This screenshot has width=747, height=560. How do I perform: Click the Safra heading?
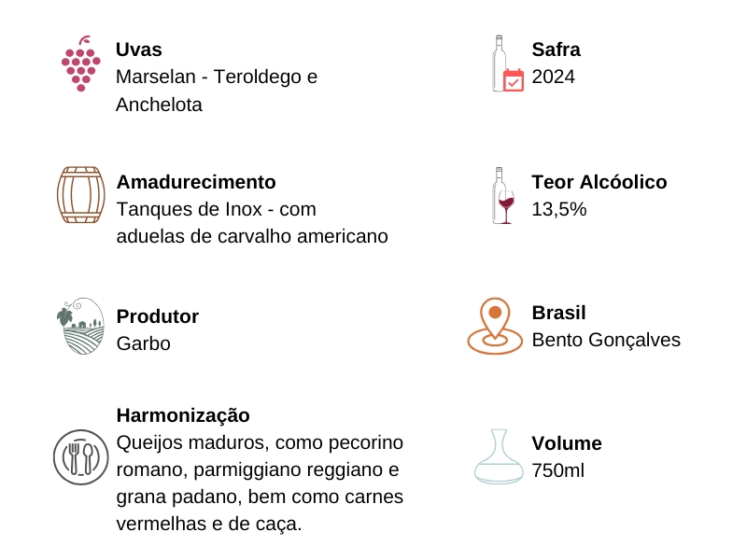(557, 49)
